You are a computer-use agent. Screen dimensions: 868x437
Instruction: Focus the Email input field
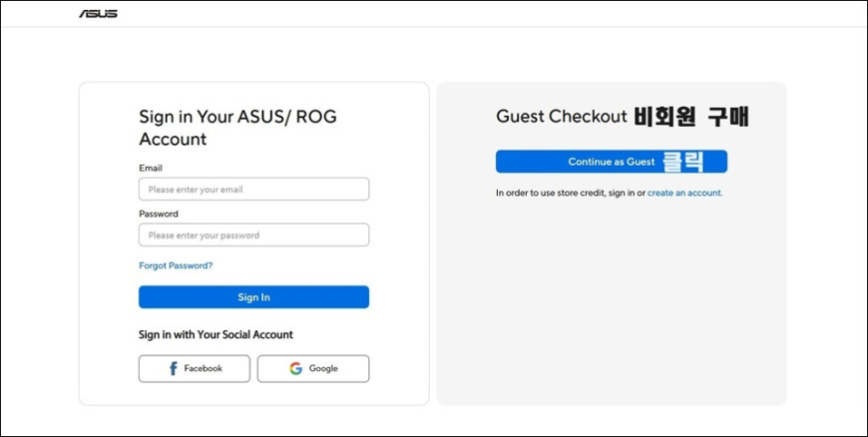click(x=253, y=190)
